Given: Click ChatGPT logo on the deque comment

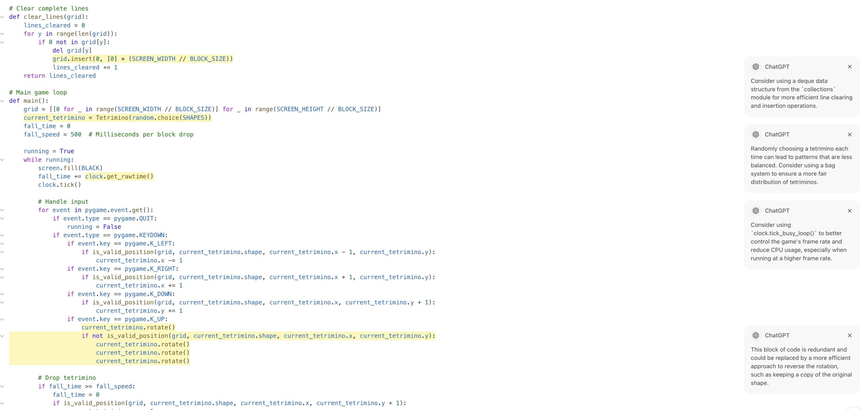Looking at the screenshot, I should (756, 67).
